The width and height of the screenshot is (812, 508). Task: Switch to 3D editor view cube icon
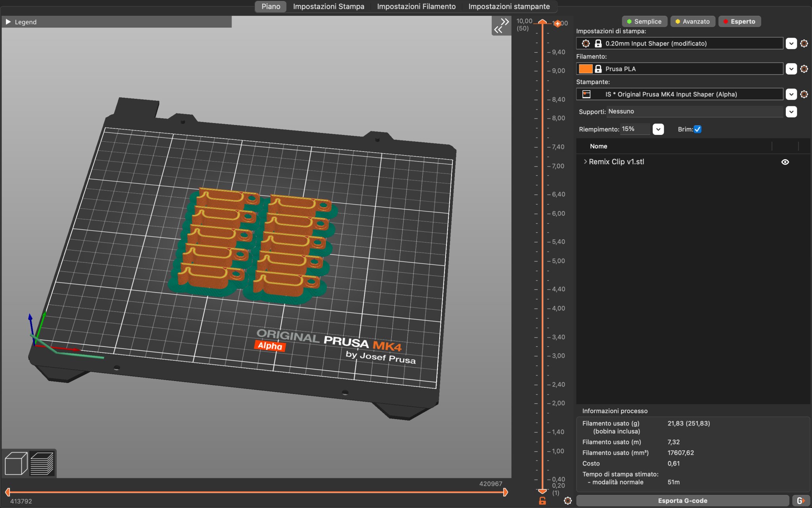pos(16,463)
